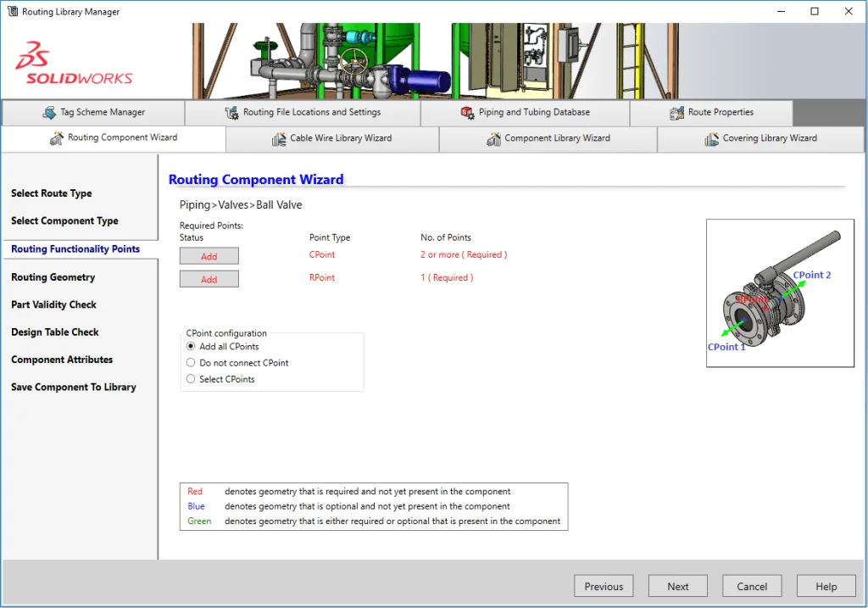868x608 pixels.
Task: Open the Part Validity Check step
Action: [x=54, y=304]
